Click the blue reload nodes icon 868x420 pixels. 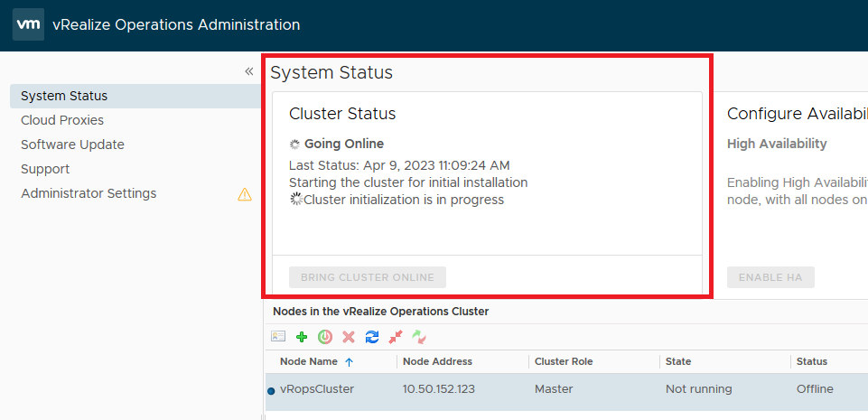[372, 336]
